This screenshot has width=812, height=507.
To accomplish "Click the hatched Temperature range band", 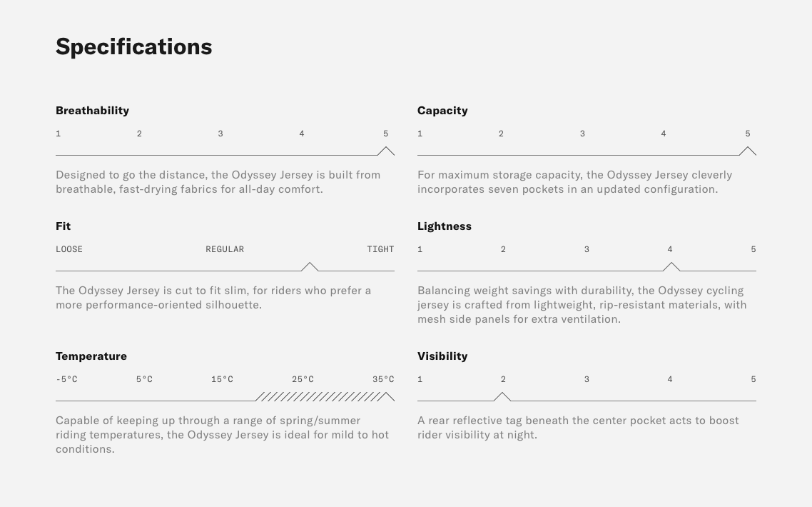I will pos(318,397).
